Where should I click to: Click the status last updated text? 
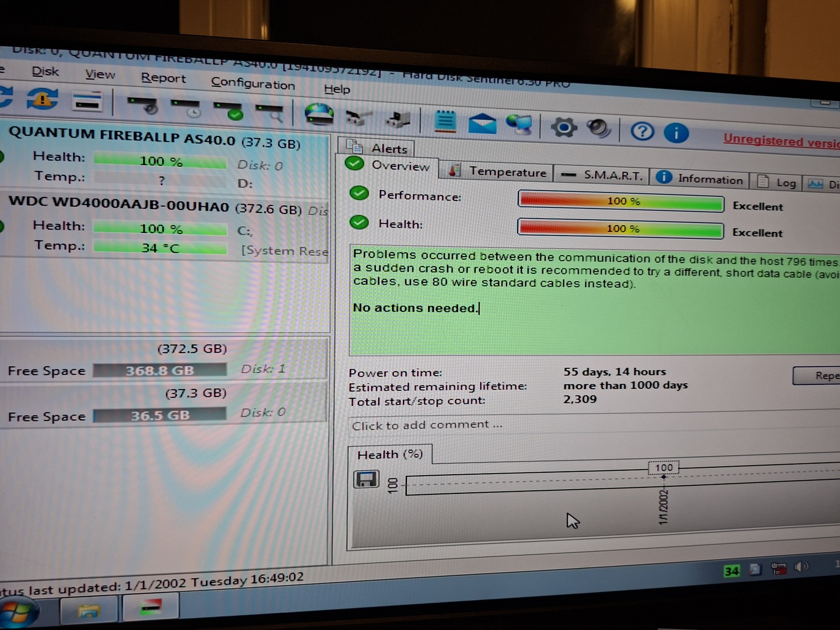pos(152,583)
